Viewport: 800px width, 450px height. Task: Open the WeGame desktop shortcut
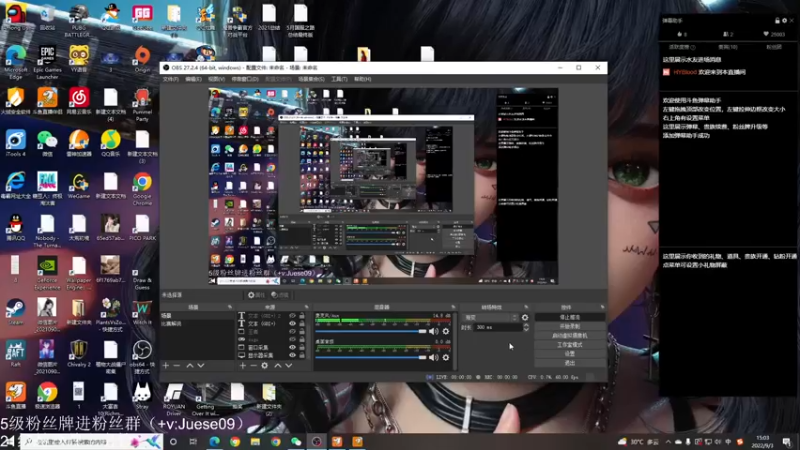pyautogui.click(x=79, y=185)
